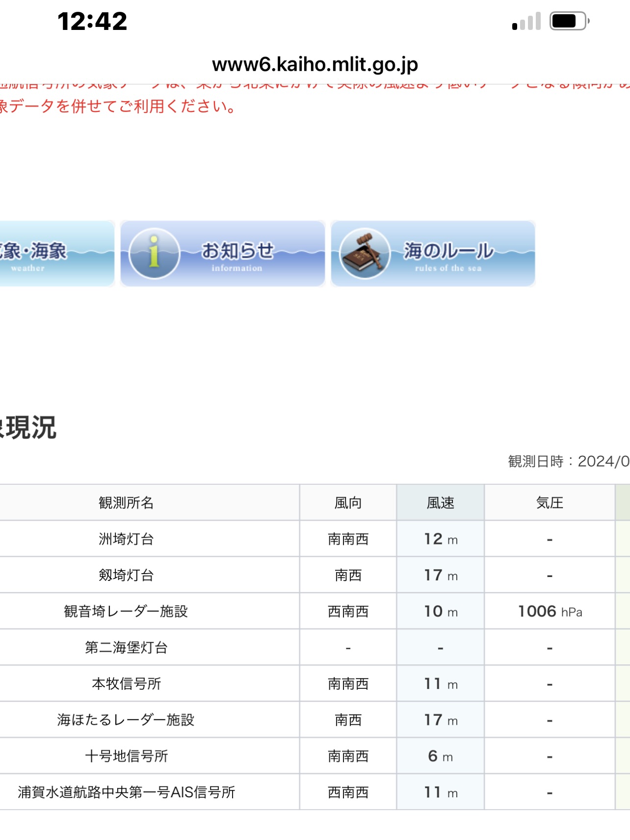Select the 洲埼灯台 row name
This screenshot has height=840, width=630.
tap(126, 539)
